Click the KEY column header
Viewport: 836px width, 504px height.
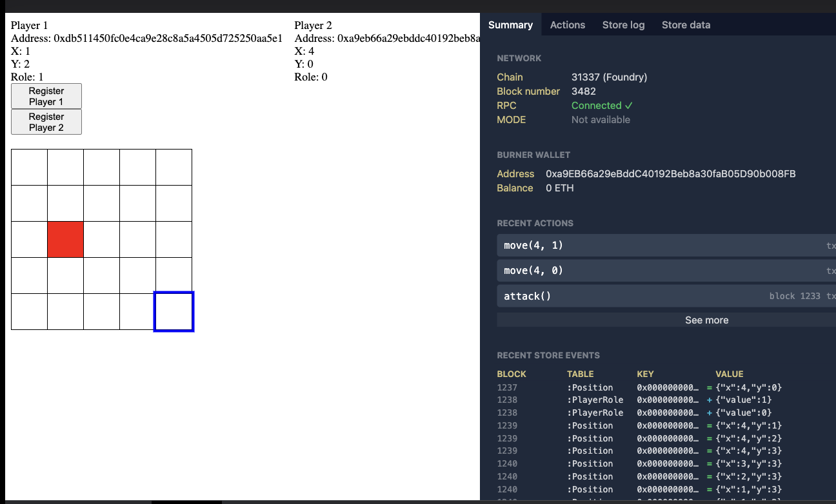pyautogui.click(x=645, y=374)
